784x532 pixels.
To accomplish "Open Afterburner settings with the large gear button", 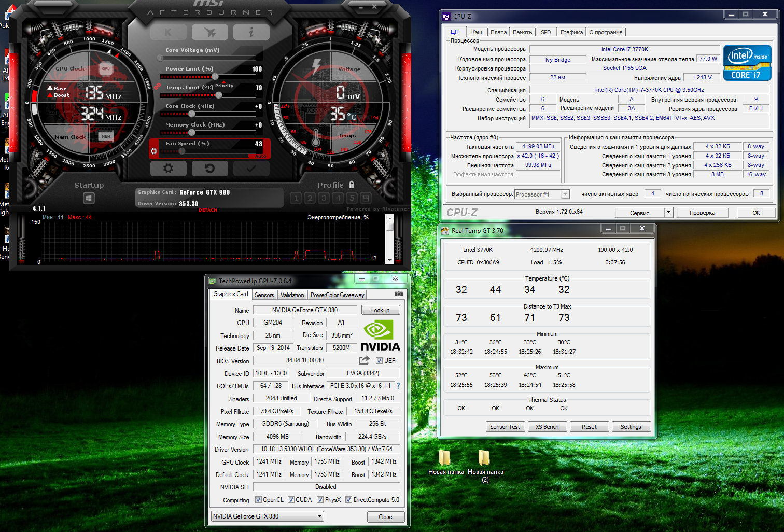I will coord(168,168).
